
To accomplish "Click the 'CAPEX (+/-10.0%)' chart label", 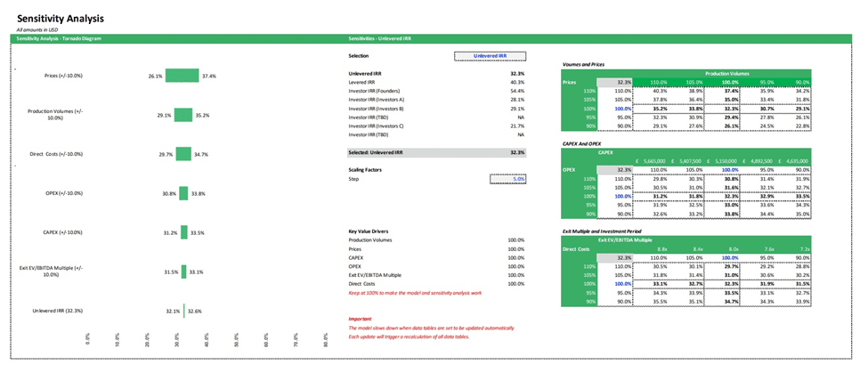I will coord(63,232).
